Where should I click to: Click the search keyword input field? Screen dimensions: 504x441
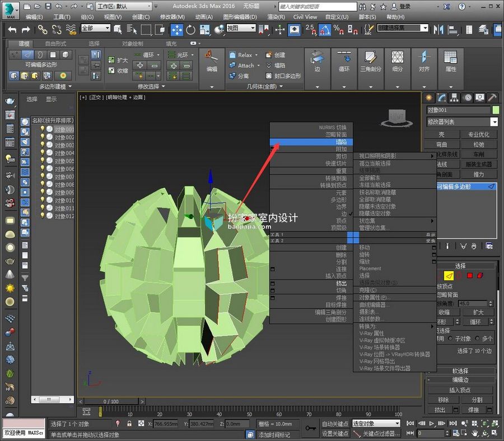tap(318, 6)
